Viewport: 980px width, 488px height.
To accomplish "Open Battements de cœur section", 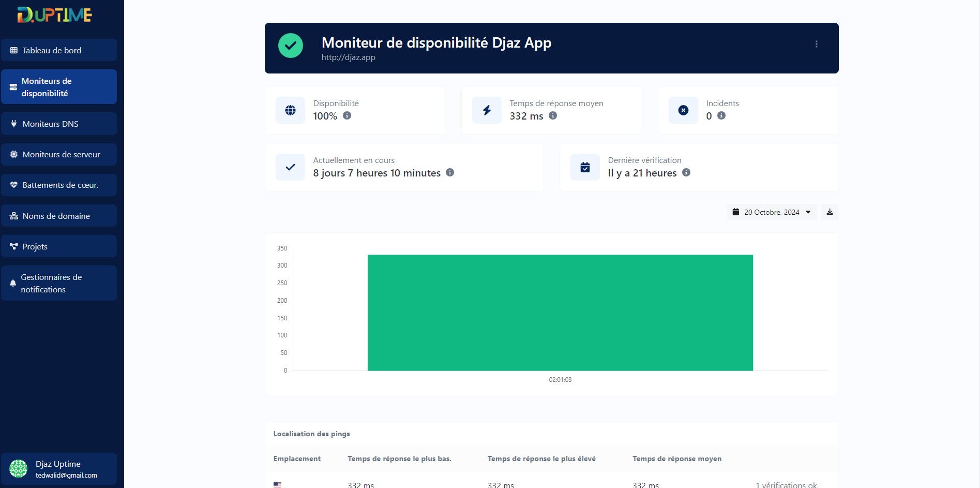I will (59, 185).
